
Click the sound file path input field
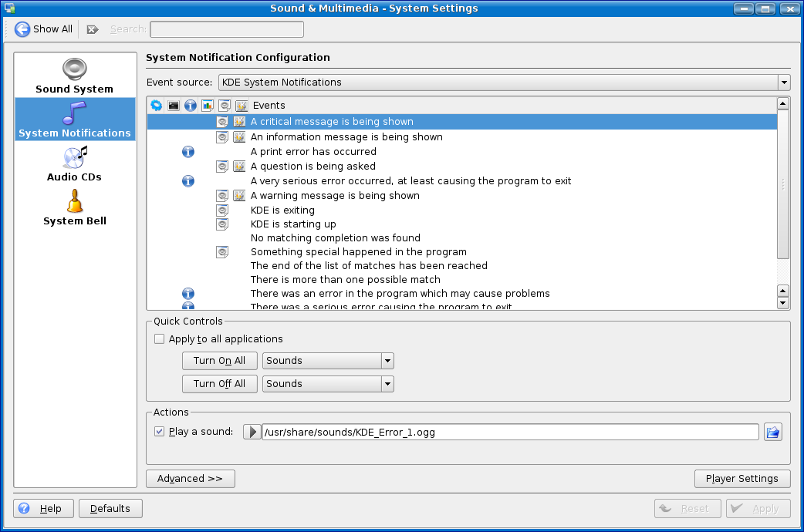tap(509, 433)
